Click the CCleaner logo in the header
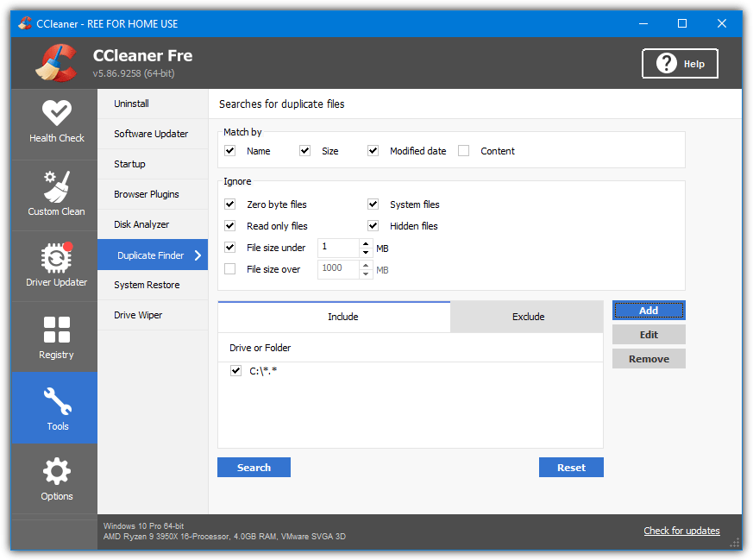Viewport: 753px width, 560px height. 56,63
